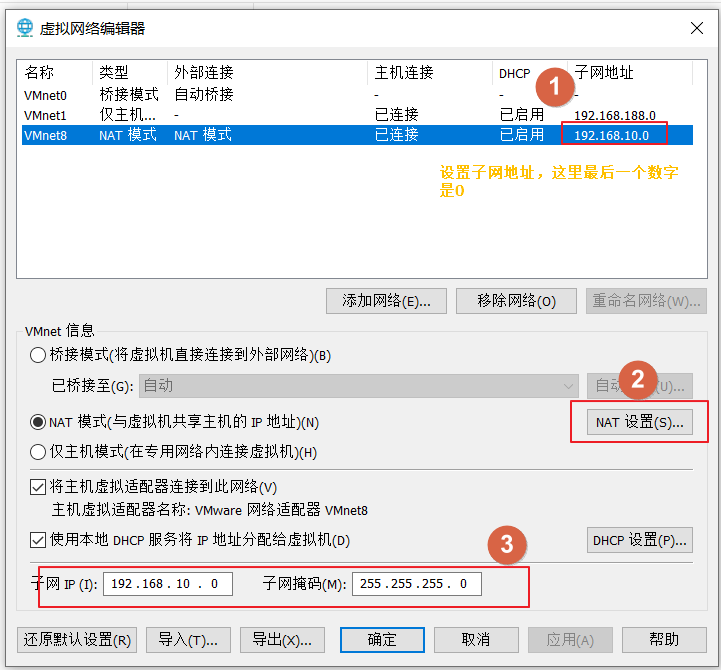Screen dimensions: 721x670
Task: Toggle 使用本地 DHCP 服务 checkbox
Action: pyautogui.click(x=38, y=540)
